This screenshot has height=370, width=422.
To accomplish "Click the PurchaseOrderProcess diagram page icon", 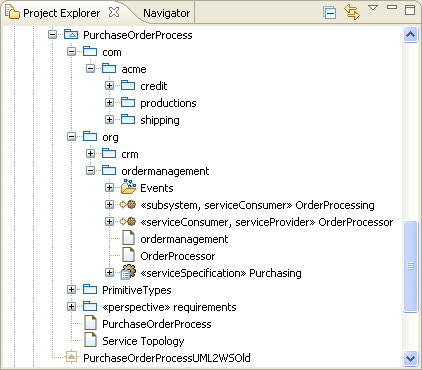I will point(90,323).
